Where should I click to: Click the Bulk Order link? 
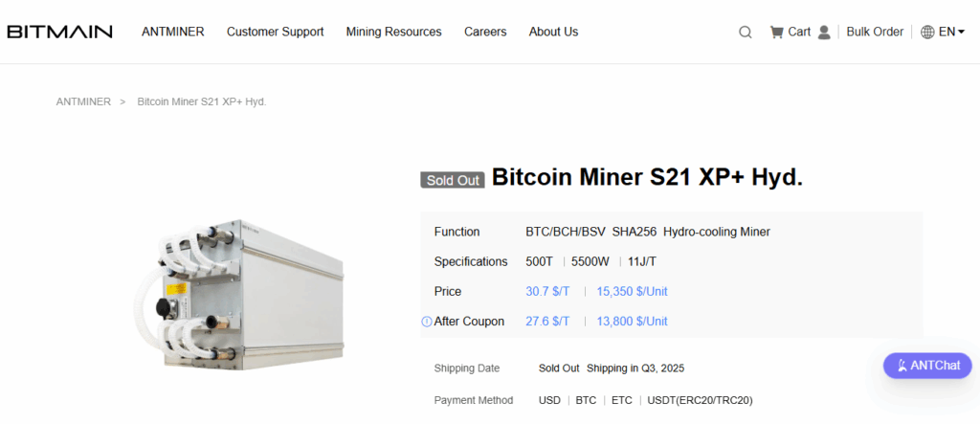tap(875, 32)
